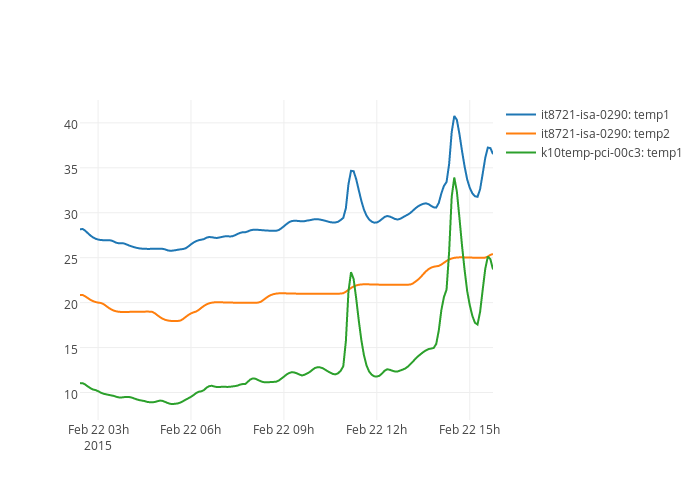Click the "Feb 22 12h" x-axis tick
700x500 pixels.
[377, 429]
